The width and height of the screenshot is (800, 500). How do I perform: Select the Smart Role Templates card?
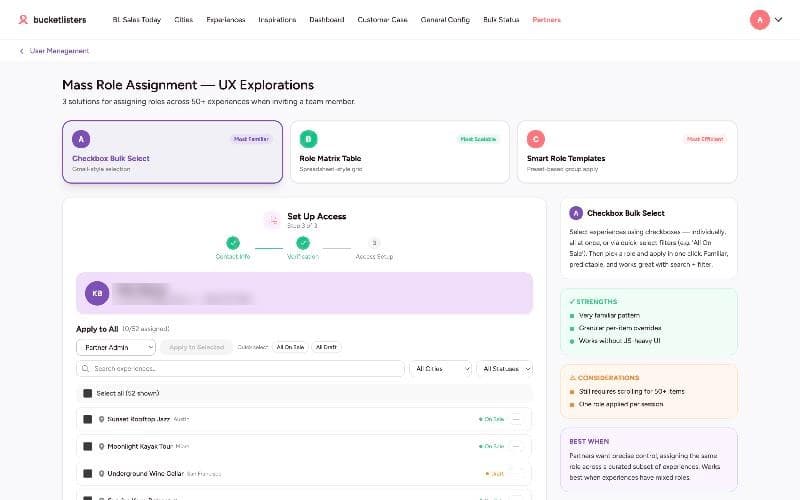627,152
